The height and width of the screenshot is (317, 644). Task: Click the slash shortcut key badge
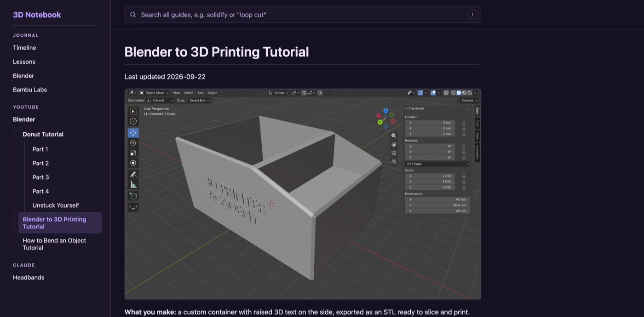pos(472,15)
